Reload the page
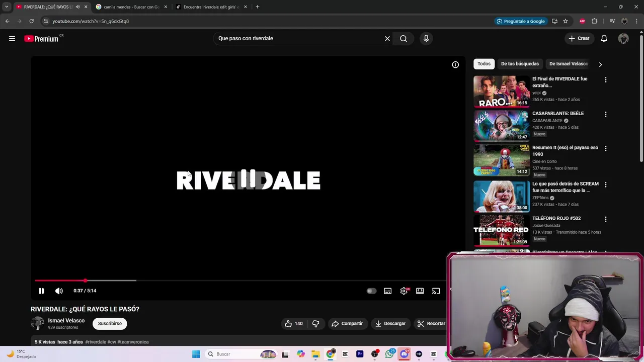The image size is (644, 362). (x=31, y=21)
